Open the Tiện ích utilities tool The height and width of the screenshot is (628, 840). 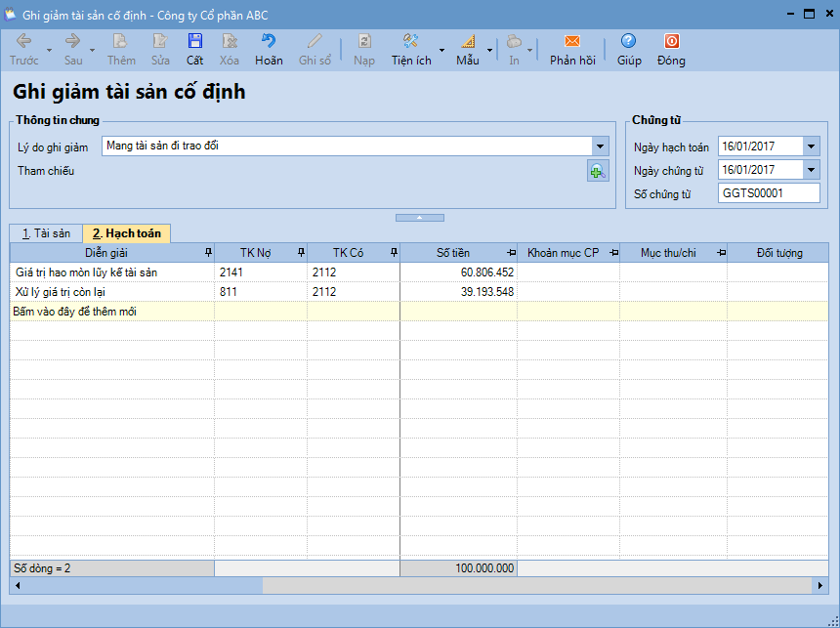tap(411, 41)
